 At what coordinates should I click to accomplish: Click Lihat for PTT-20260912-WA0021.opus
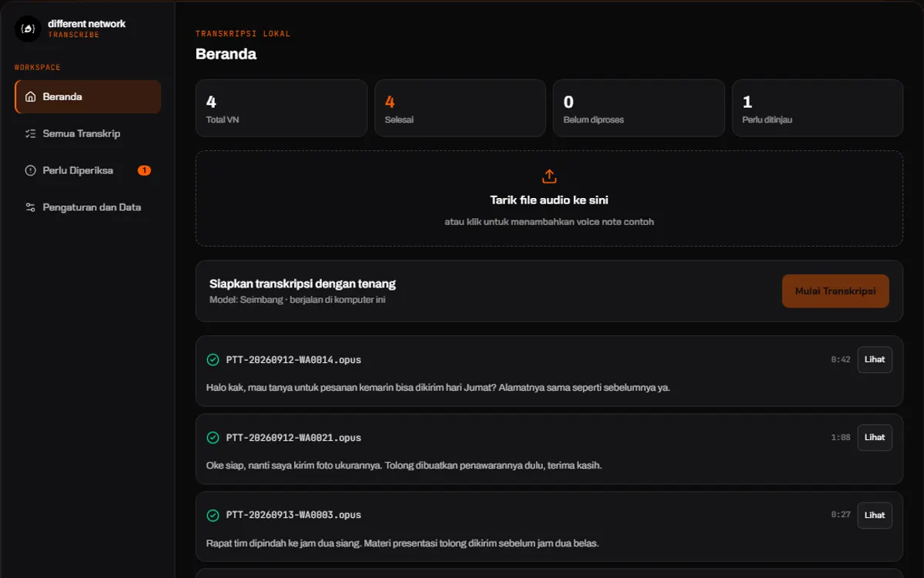875,437
